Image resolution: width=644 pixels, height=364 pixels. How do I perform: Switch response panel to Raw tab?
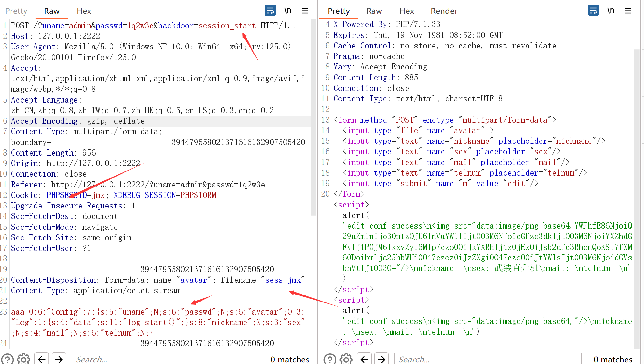374,11
